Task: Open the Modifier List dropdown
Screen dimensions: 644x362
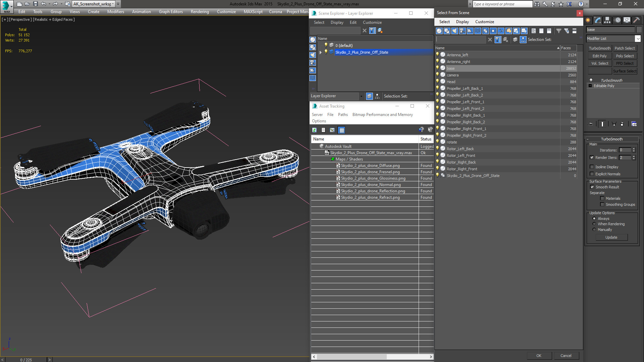Action: pyautogui.click(x=638, y=39)
